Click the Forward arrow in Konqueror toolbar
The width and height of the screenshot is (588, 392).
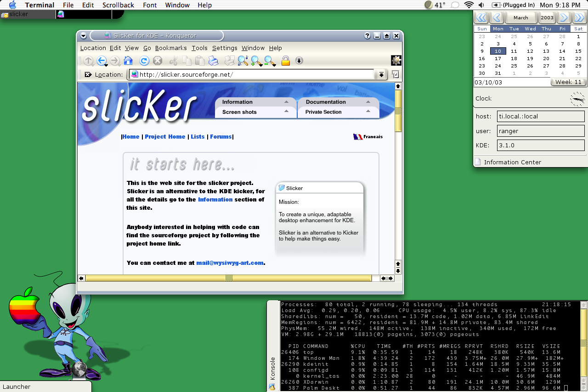tap(115, 61)
